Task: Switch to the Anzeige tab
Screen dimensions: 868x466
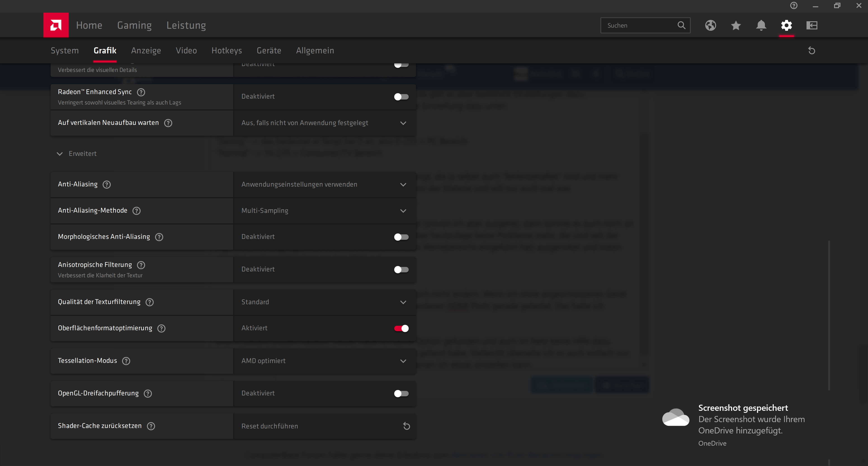Action: 146,51
